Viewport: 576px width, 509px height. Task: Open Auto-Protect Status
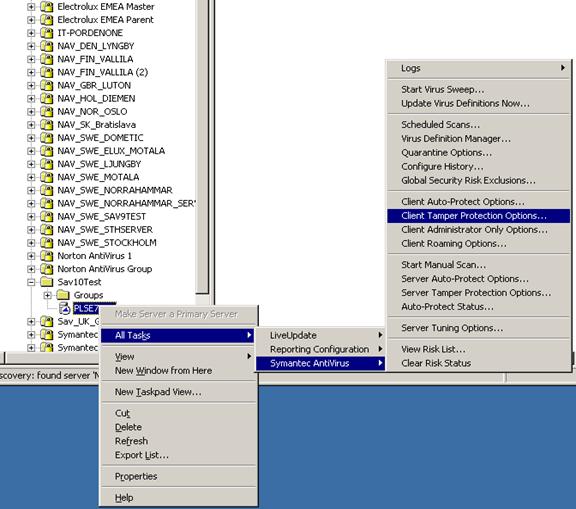pos(478,307)
